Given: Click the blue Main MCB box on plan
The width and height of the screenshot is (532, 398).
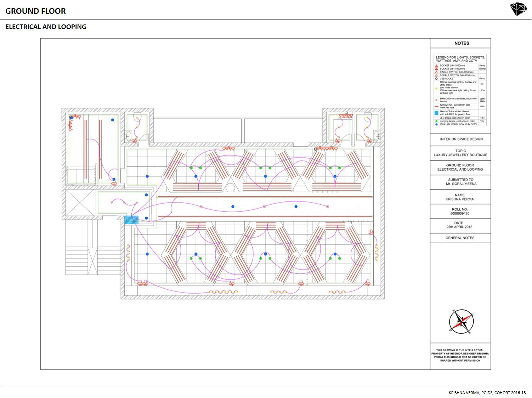Looking at the screenshot, I should (x=131, y=220).
